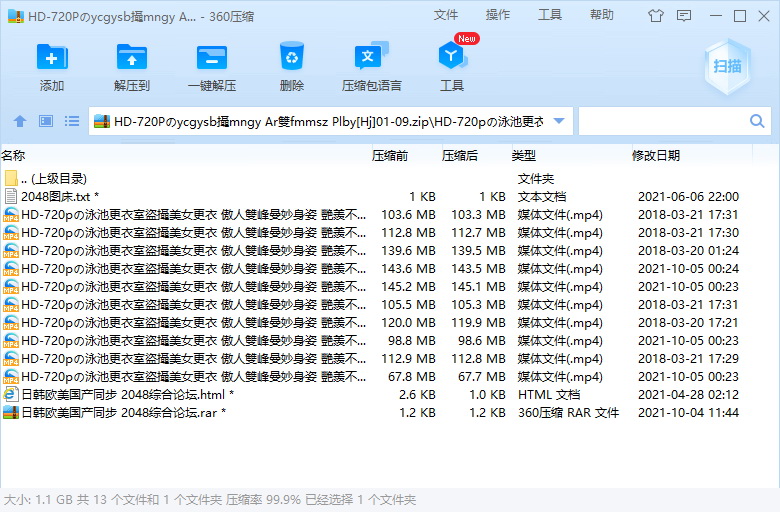Click the archive icon in the address bar
The height and width of the screenshot is (512, 780).
click(101, 121)
